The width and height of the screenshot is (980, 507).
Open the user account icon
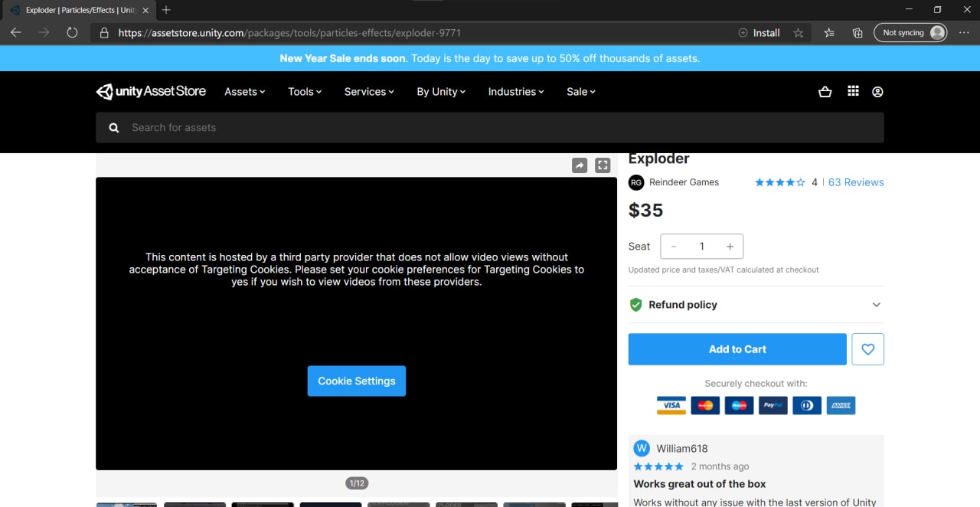[x=877, y=92]
